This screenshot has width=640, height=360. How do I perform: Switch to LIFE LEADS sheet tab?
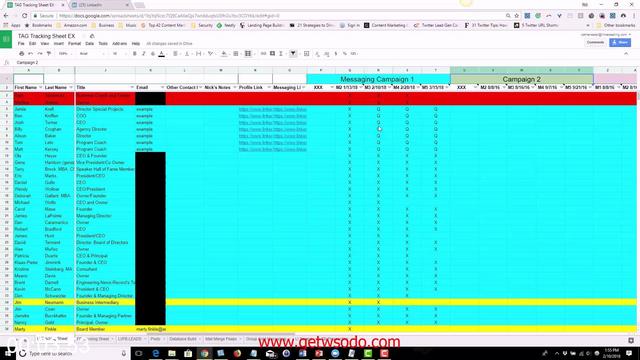[x=131, y=339]
